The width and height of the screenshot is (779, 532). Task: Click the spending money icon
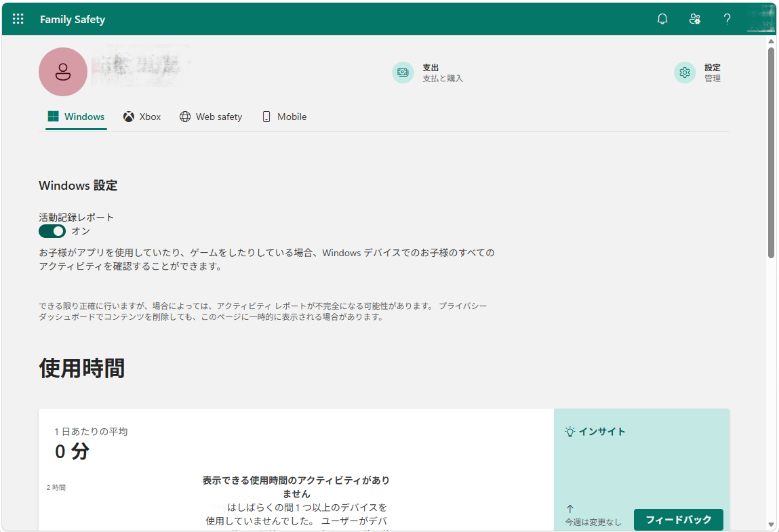403,73
